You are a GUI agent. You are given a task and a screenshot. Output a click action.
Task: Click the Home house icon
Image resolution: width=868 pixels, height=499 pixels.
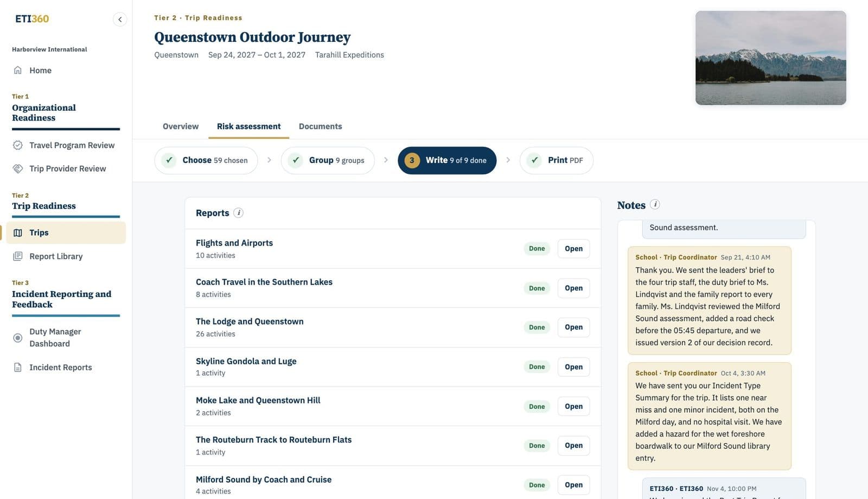coord(18,70)
